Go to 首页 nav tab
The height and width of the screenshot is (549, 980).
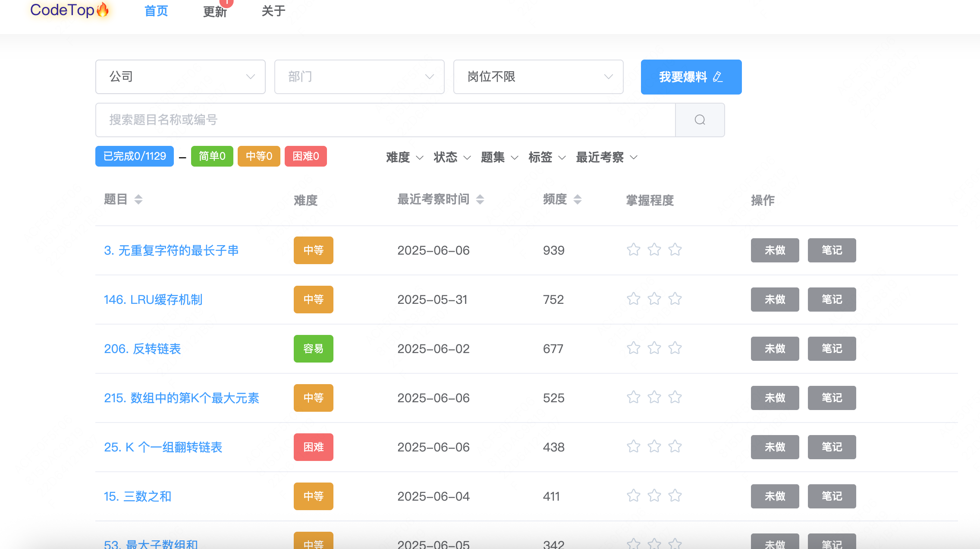pos(156,11)
